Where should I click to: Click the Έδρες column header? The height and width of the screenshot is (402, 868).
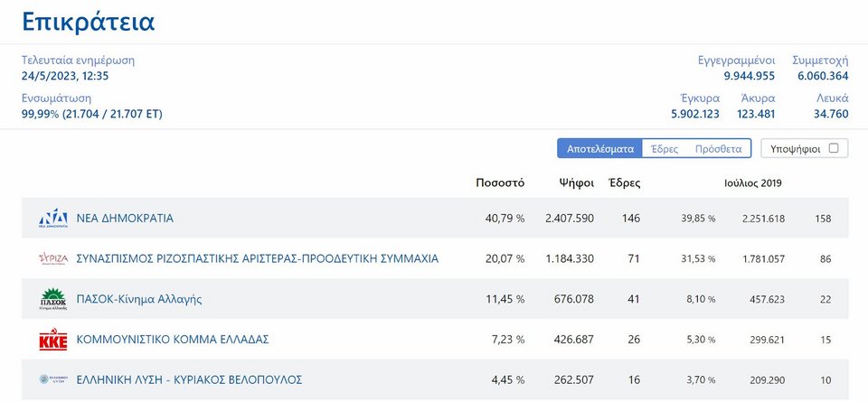pyautogui.click(x=625, y=183)
